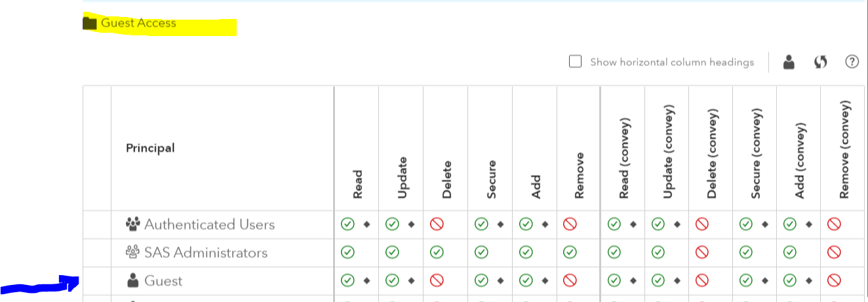Screen dimensions: 868x302
Task: Select the SAS Administrators principal name
Action: [x=206, y=253]
